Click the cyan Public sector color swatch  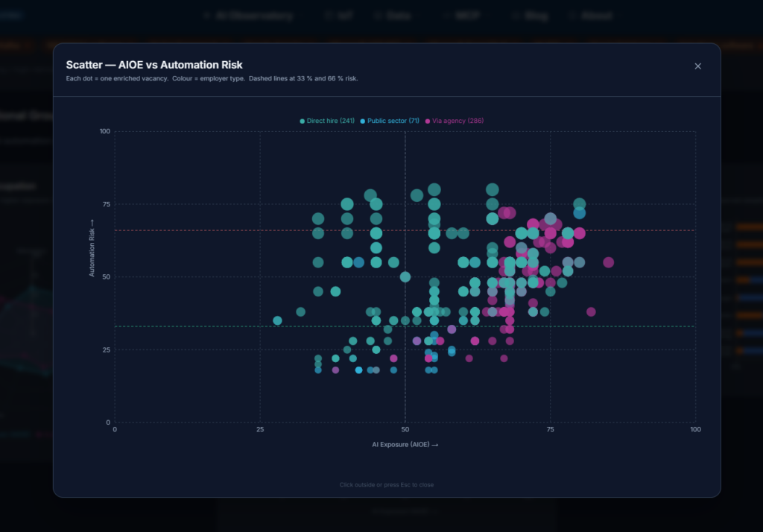[362, 121]
